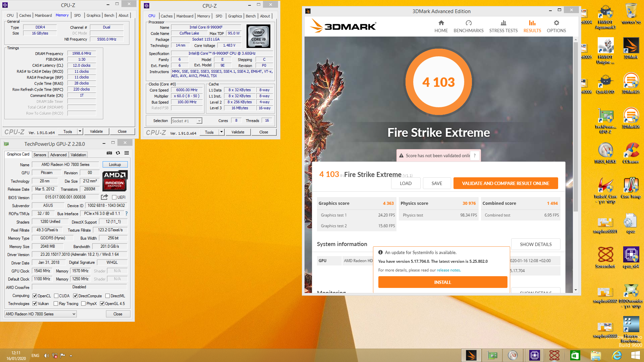Open Mainboard tab in left CPU-Z window
The image size is (644, 362).
tap(43, 15)
